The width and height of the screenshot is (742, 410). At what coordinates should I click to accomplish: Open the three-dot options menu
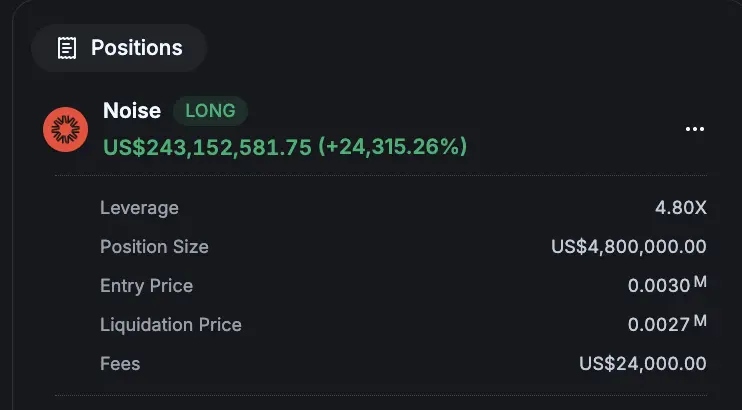click(695, 129)
